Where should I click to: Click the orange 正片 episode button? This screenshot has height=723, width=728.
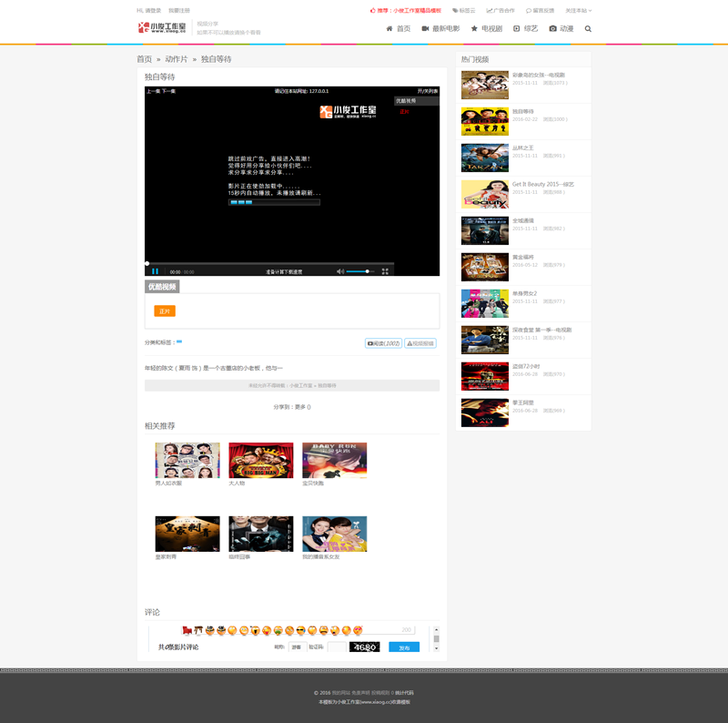[165, 311]
